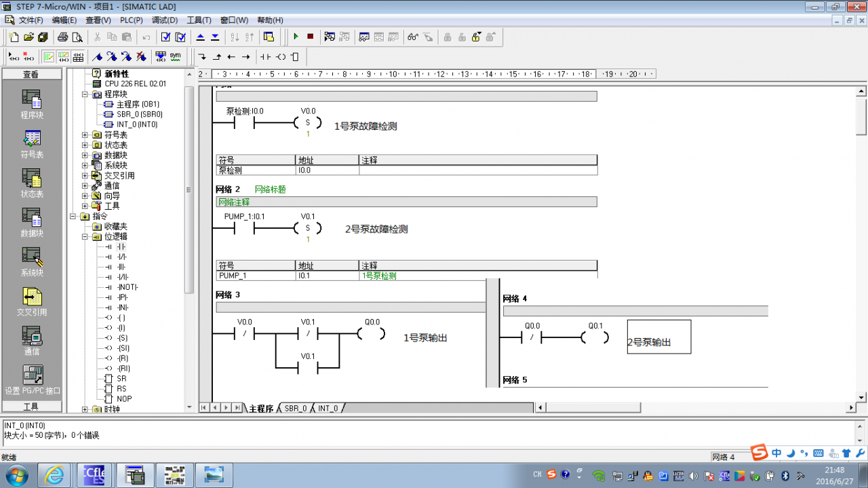
Task: Select INT_0 (INT0) in project tree
Action: pyautogui.click(x=137, y=125)
